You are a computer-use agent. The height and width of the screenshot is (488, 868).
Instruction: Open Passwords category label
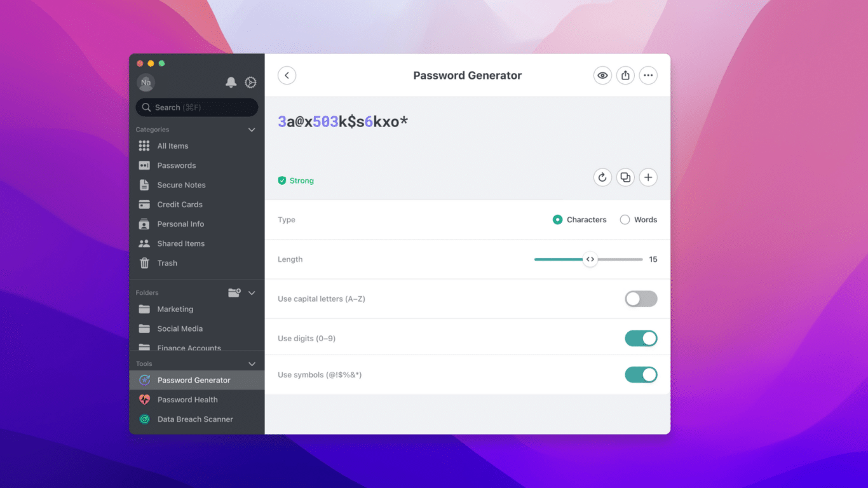click(x=177, y=166)
